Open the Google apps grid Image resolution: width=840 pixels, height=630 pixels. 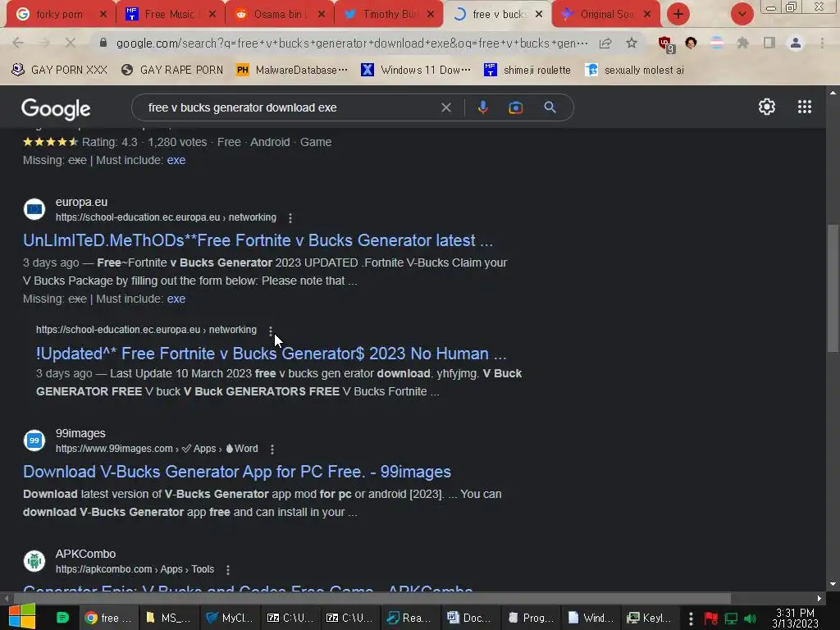[x=805, y=107]
